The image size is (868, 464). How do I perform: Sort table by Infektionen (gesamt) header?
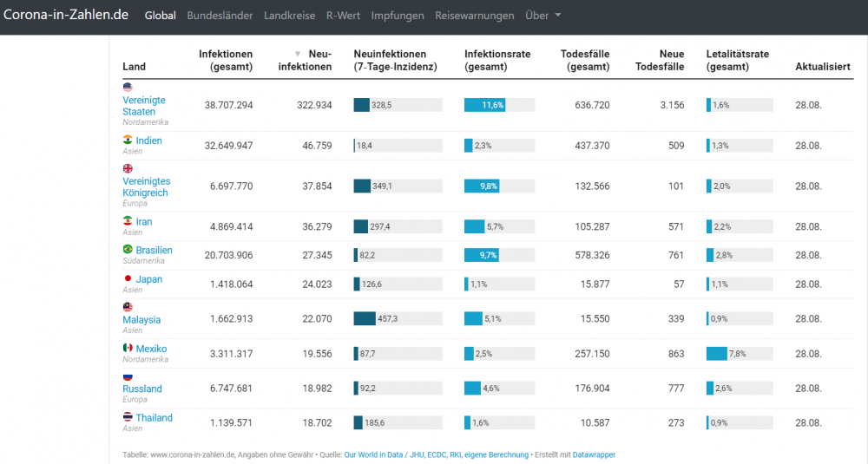(225, 60)
